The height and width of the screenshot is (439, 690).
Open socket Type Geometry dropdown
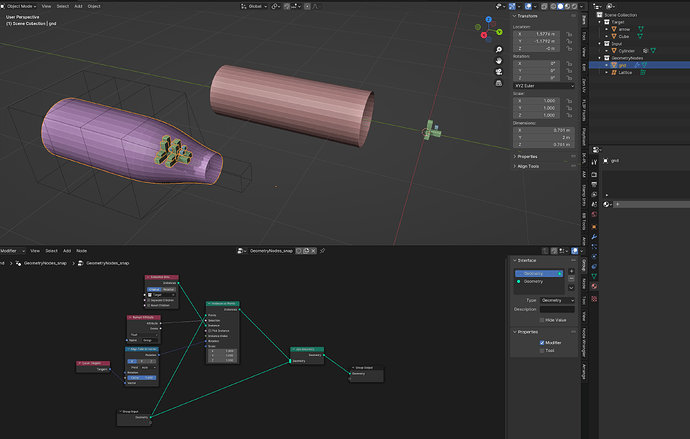click(x=557, y=300)
